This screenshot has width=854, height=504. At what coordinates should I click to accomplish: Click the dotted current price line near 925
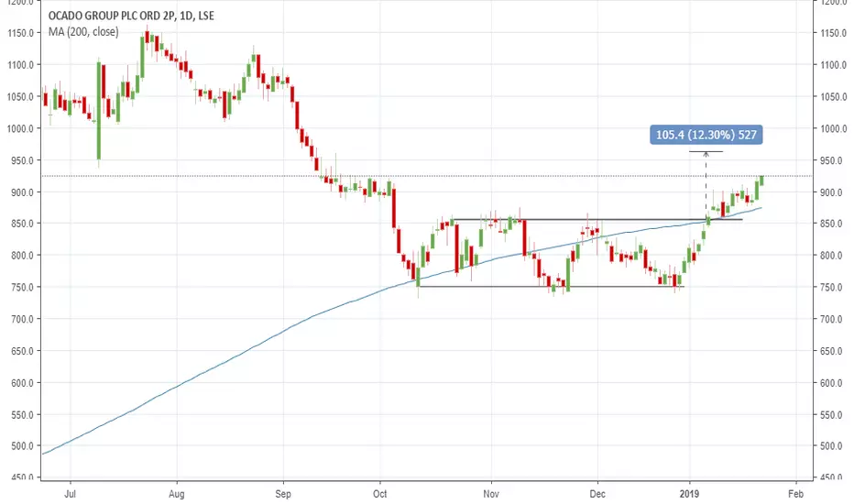point(427,176)
